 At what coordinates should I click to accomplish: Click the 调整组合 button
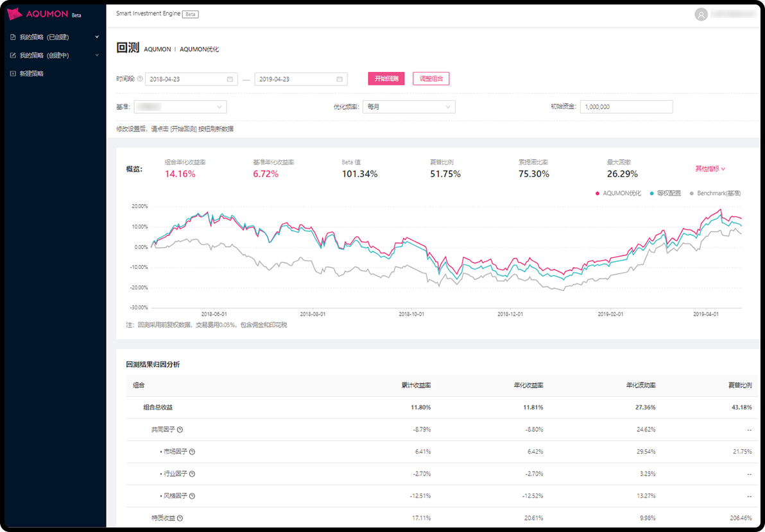[431, 78]
